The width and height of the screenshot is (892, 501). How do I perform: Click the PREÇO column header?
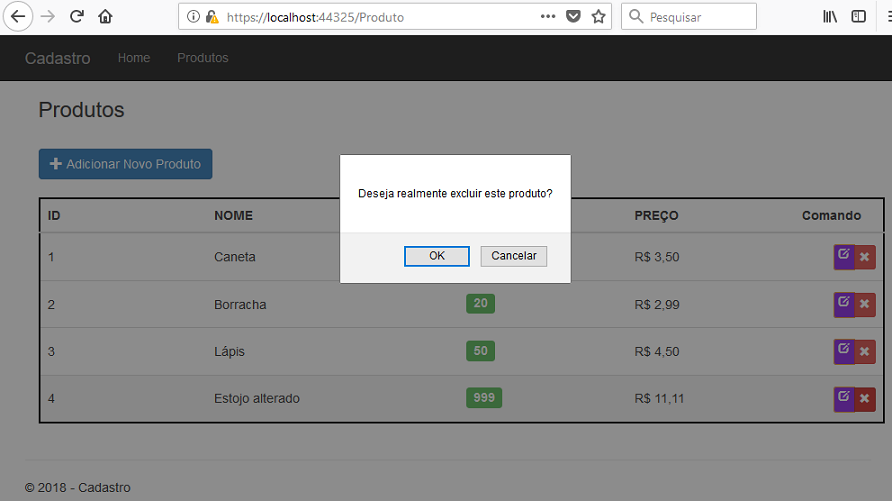(656, 216)
